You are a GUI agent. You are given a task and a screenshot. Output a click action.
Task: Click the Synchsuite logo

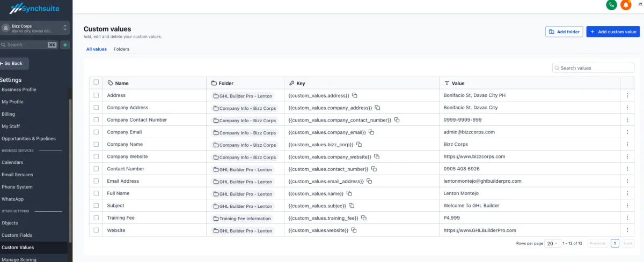click(x=34, y=8)
